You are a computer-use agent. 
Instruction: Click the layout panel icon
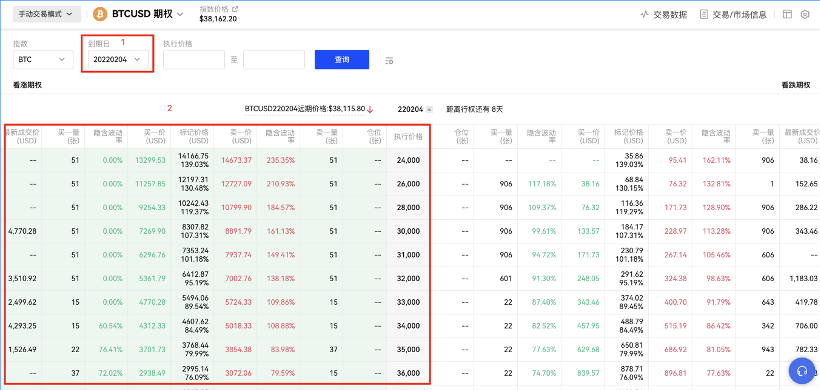[x=787, y=15]
